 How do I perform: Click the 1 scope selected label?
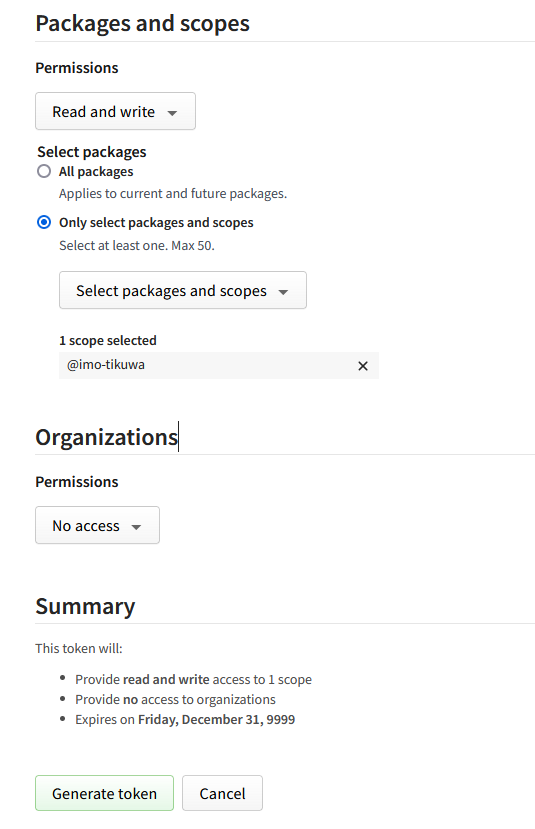click(108, 340)
